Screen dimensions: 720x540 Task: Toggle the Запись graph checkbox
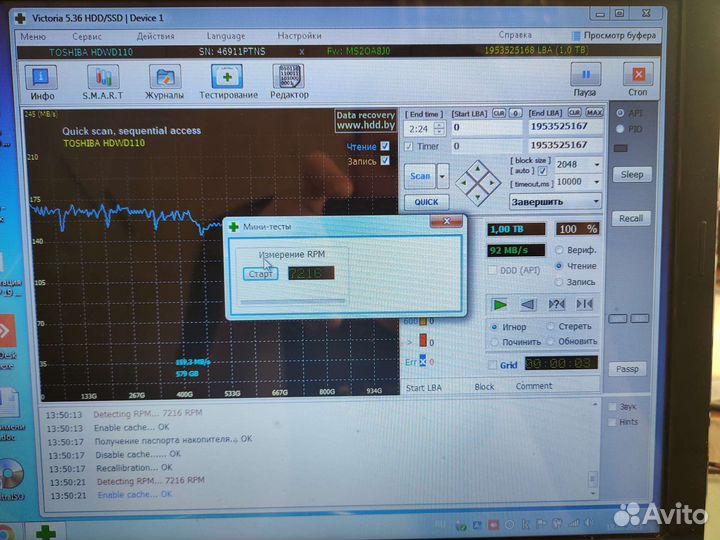tap(385, 161)
